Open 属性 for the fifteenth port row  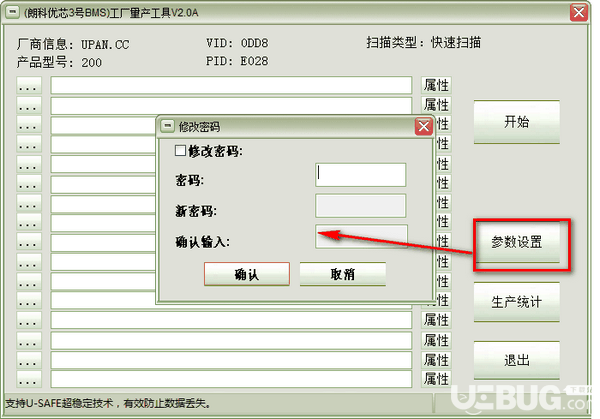(436, 360)
